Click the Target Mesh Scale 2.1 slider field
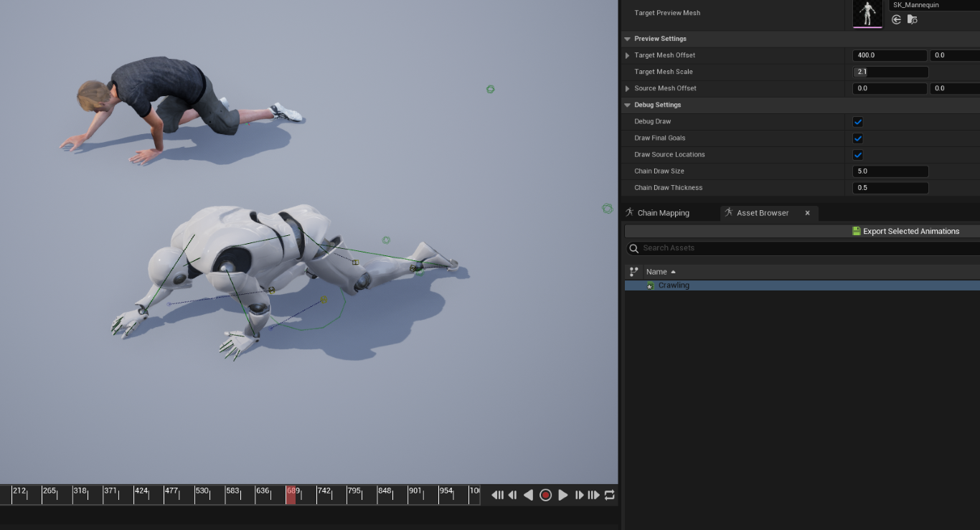 [x=890, y=72]
